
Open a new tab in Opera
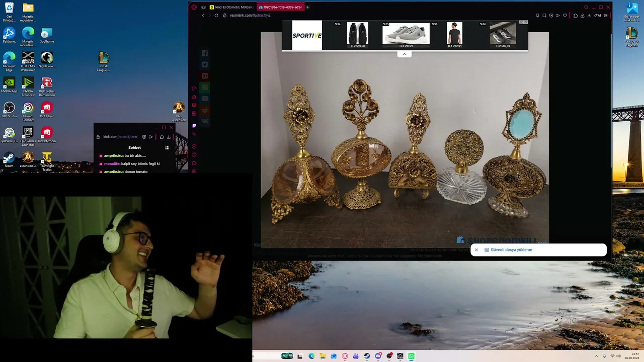click(x=307, y=7)
